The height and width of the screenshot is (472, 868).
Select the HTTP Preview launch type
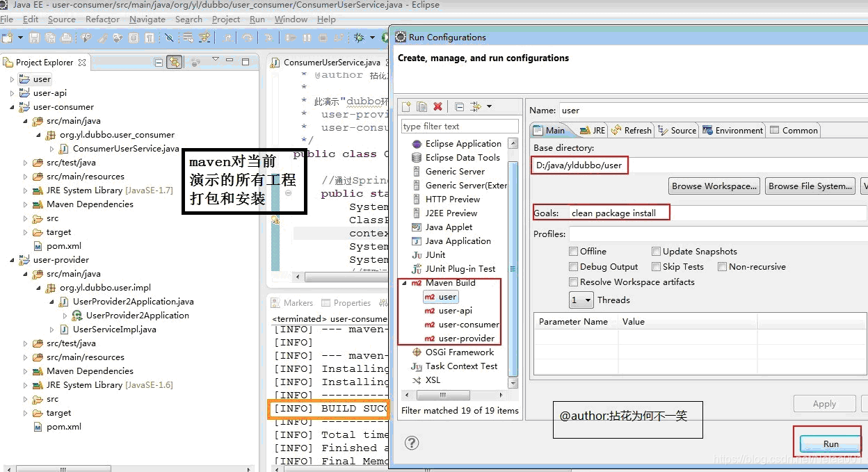pos(446,200)
